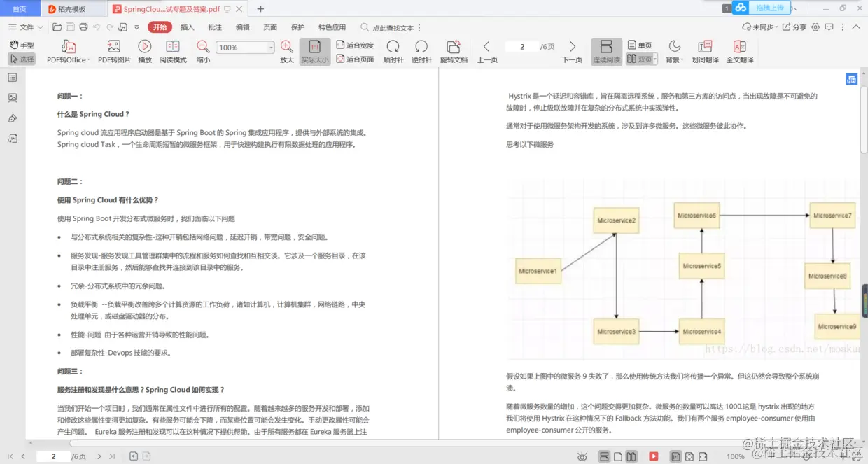Zoom in using 放大 magnifier
The height and width of the screenshot is (464, 868).
click(x=287, y=52)
